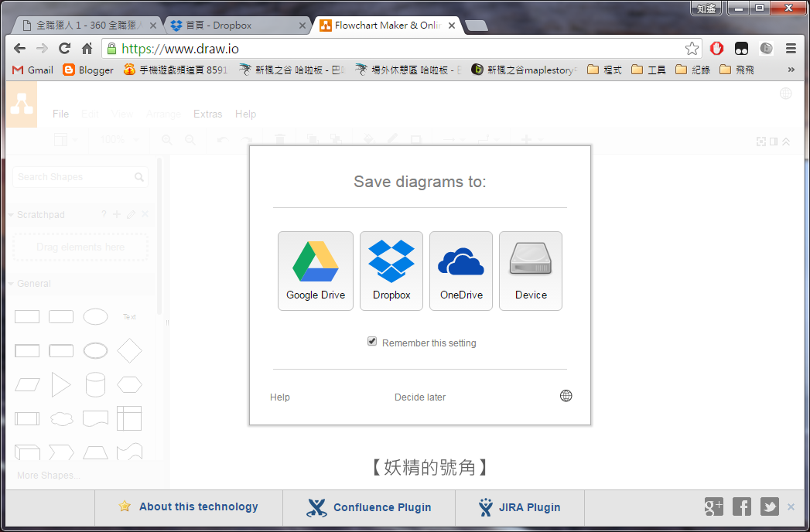Open fill color bucket tool
The height and width of the screenshot is (532, 810).
click(x=368, y=140)
